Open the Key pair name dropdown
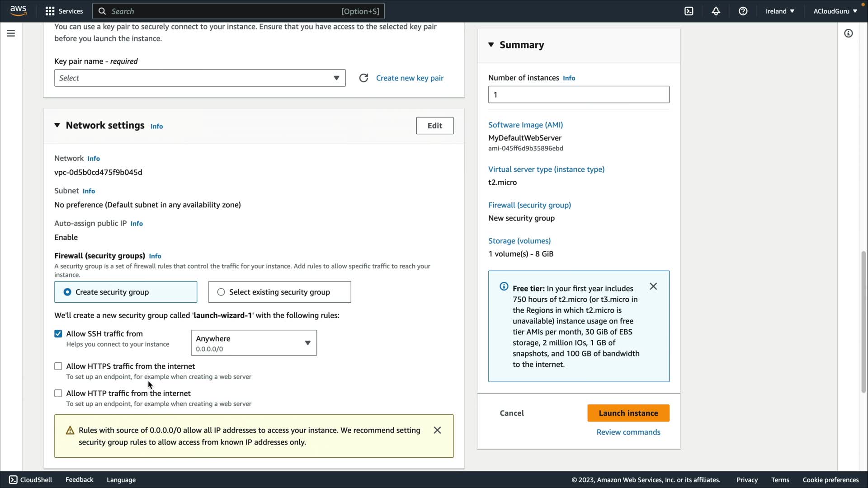 [200, 78]
